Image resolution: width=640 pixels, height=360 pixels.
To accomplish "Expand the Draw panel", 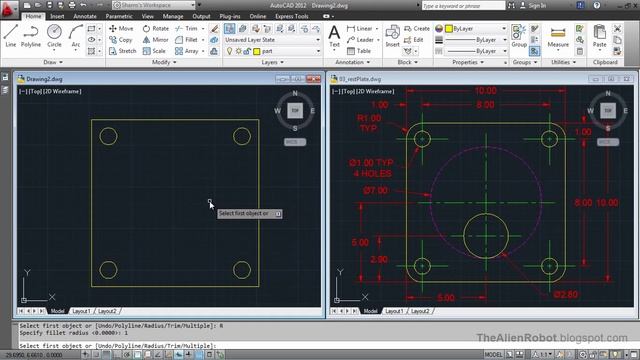I will pos(53,62).
